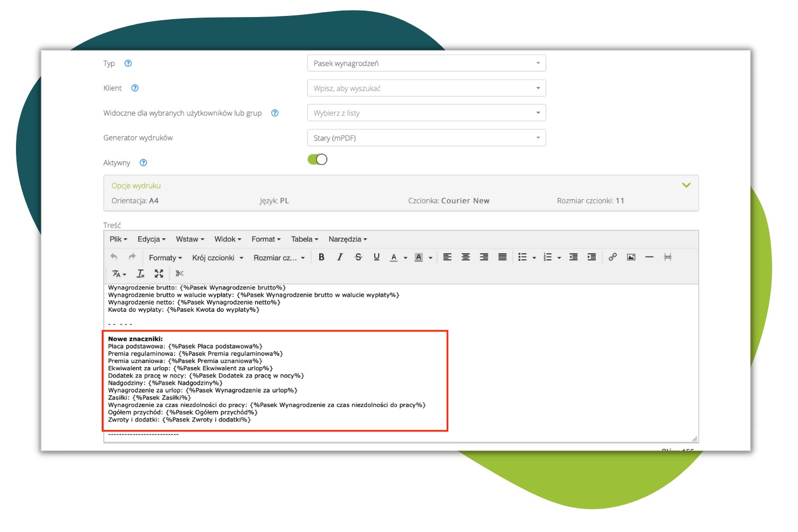Image resolution: width=798 pixels, height=532 pixels.
Task: Apply italic formatting
Action: click(340, 257)
